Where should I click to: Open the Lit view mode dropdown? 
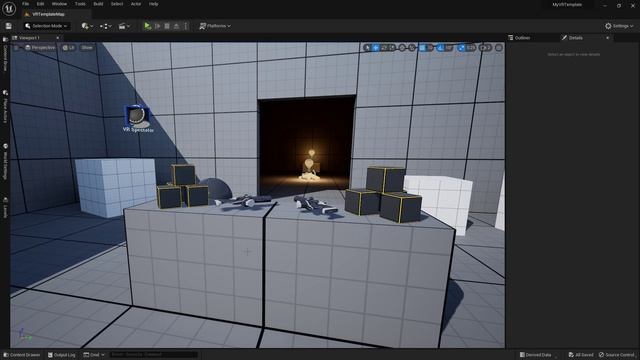[x=69, y=48]
